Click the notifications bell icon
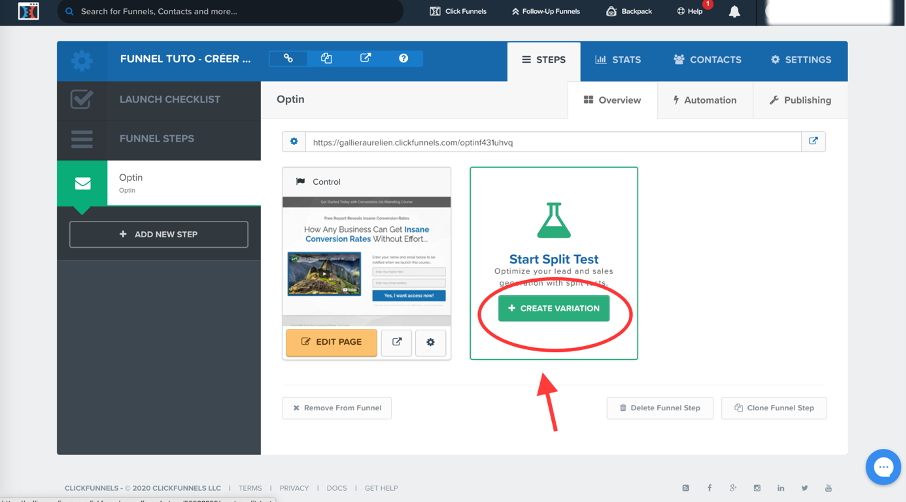Image resolution: width=906 pixels, height=502 pixels. 734,12
